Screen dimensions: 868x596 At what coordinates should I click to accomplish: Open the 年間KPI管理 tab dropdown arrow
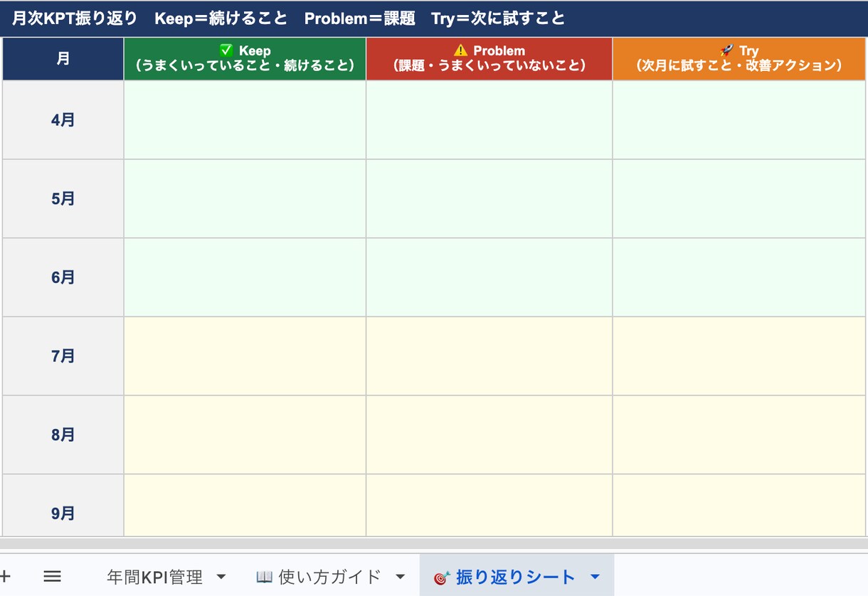[x=221, y=577]
